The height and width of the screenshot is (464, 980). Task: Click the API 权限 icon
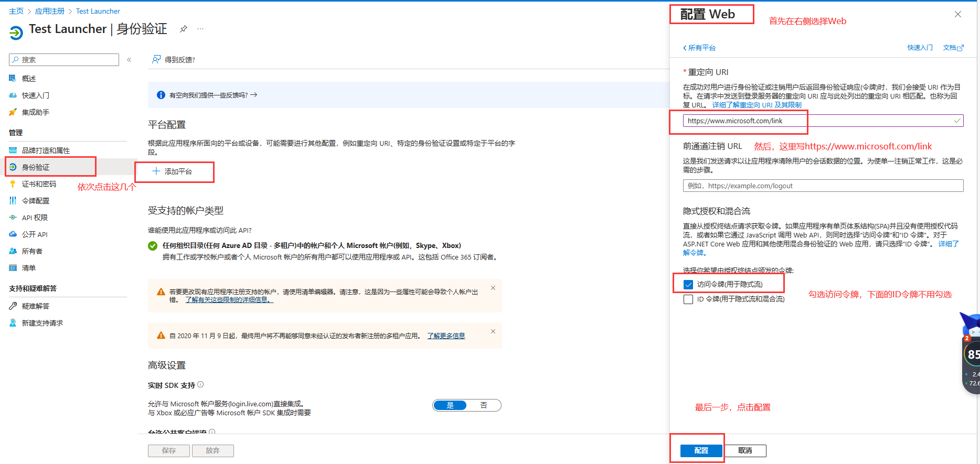click(13, 218)
